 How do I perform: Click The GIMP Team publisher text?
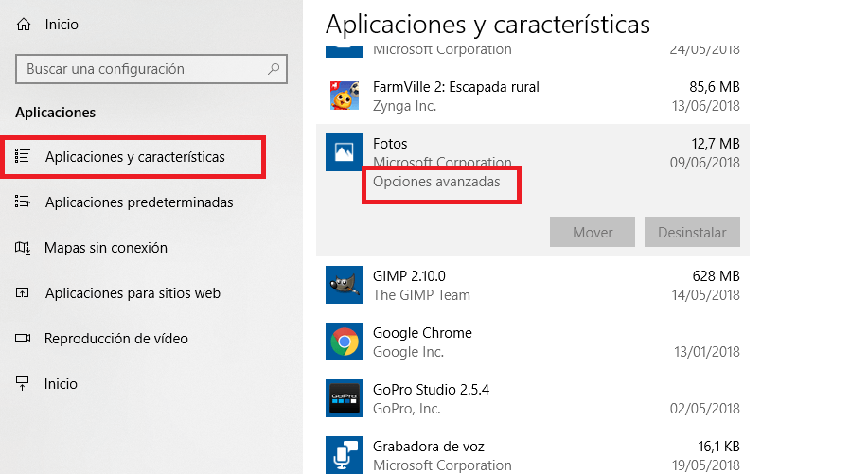(421, 295)
